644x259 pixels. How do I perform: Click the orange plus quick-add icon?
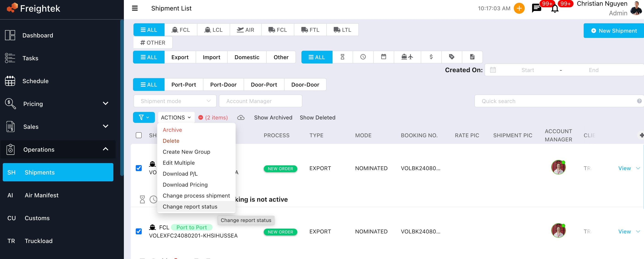pyautogui.click(x=519, y=8)
